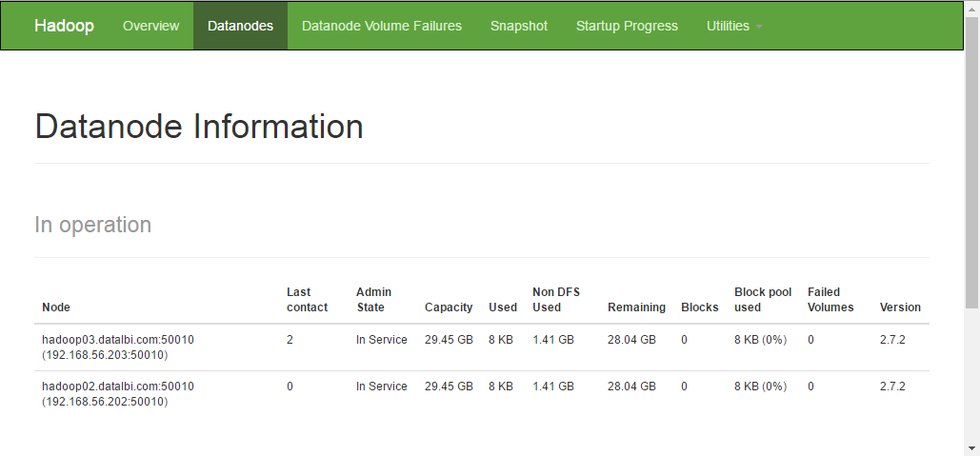980x456 pixels.
Task: Click the Last contact column header
Action: pyautogui.click(x=307, y=300)
